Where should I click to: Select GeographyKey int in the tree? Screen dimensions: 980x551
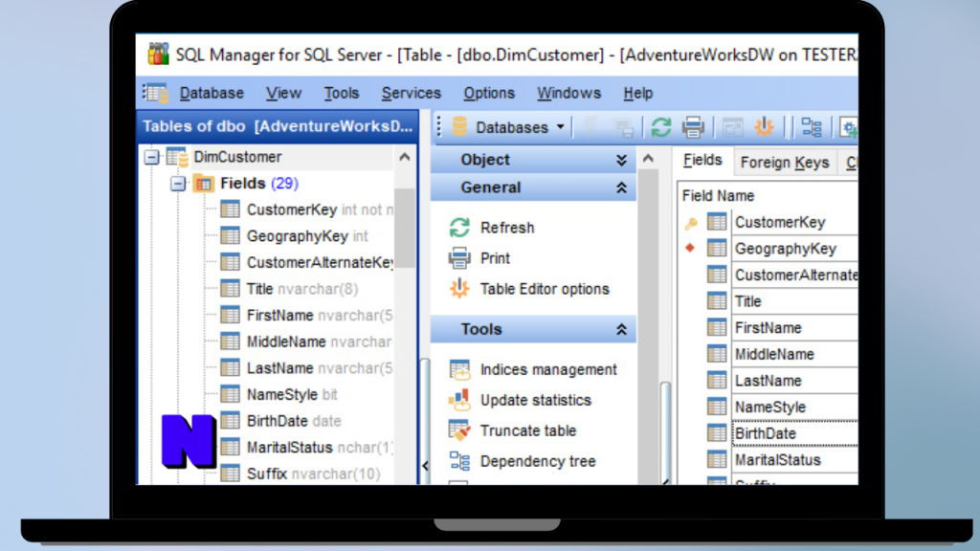(307, 236)
